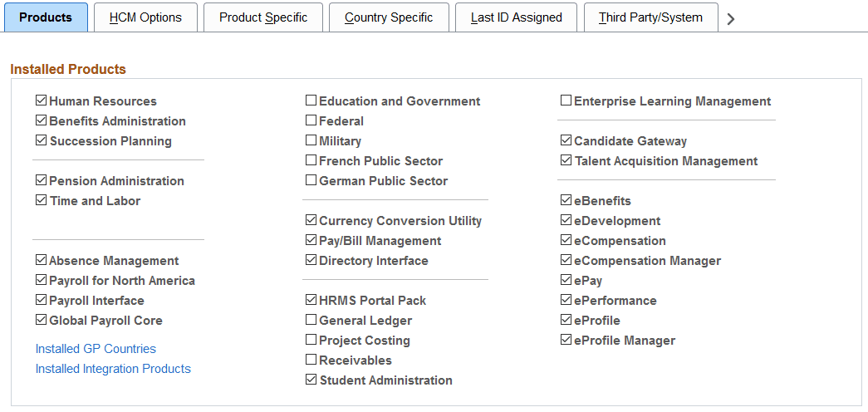Open the Third Party/System tab
This screenshot has height=412, width=868.
(650, 17)
